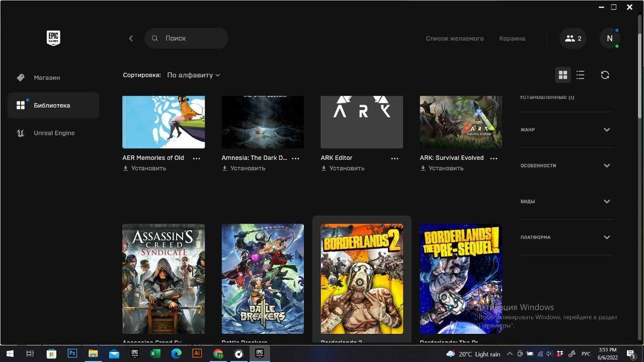The height and width of the screenshot is (362, 644).
Task: Install ARK Editor via Установить
Action: [x=343, y=168]
